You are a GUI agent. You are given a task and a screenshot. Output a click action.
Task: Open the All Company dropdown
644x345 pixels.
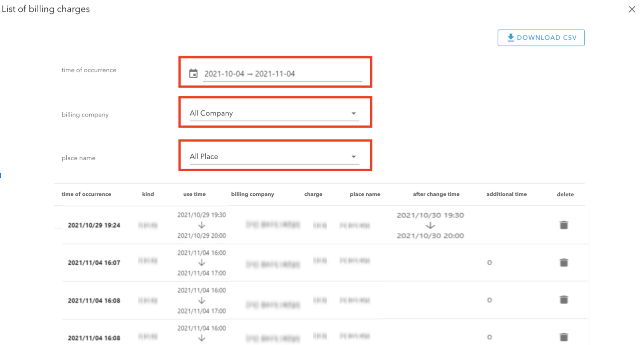tap(274, 113)
